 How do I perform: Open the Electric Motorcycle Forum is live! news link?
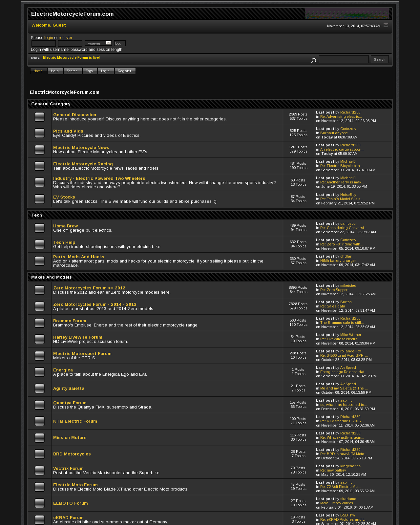pyautogui.click(x=71, y=57)
